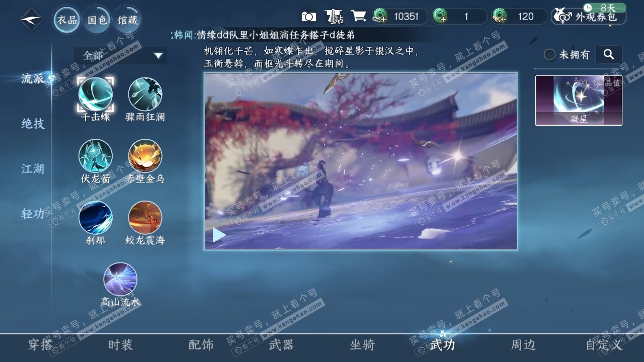Switch to the 馆藏 tab

tap(127, 20)
